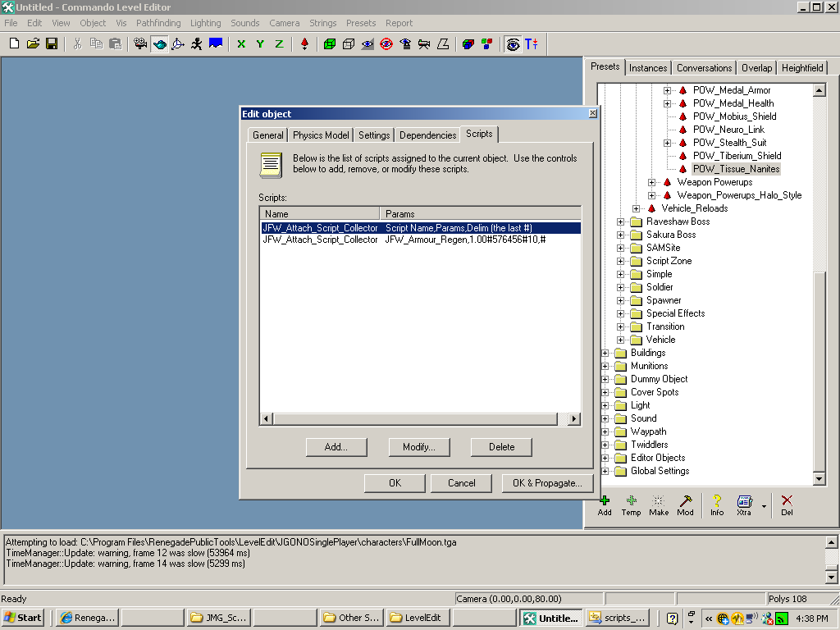Image resolution: width=840 pixels, height=630 pixels.
Task: Open the Xtra dropdown arrow
Action: [764, 506]
